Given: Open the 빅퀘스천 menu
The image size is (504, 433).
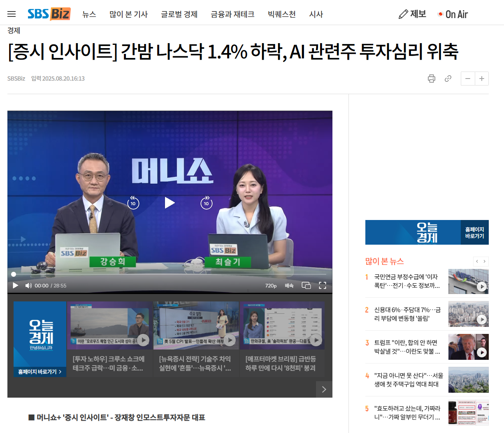Looking at the screenshot, I should [281, 14].
